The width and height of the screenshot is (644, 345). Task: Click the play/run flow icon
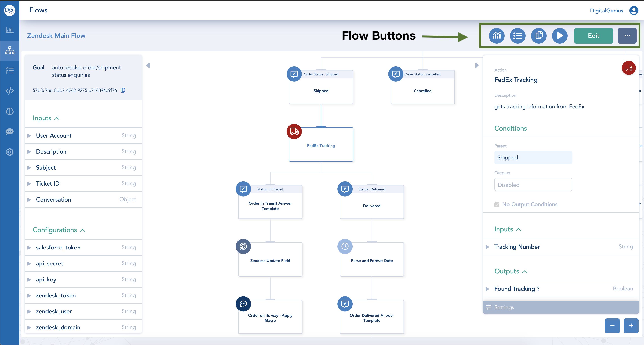coord(559,36)
